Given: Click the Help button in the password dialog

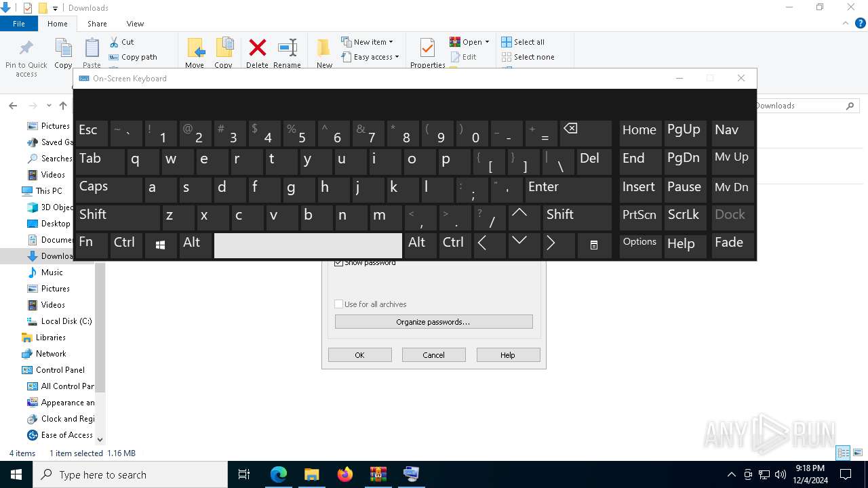Looking at the screenshot, I should [x=508, y=355].
